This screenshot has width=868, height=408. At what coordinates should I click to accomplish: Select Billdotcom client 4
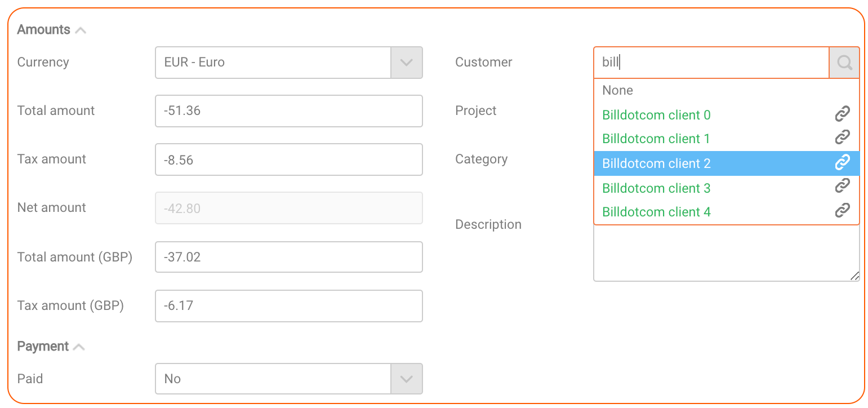click(x=727, y=212)
